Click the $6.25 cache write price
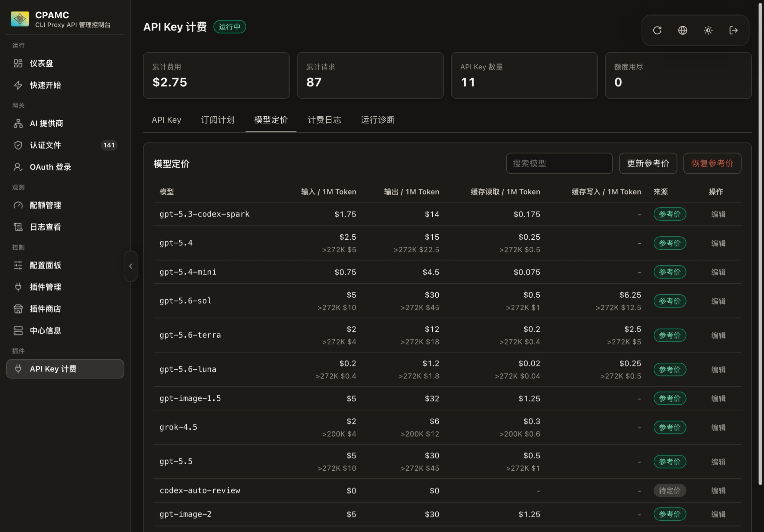 point(630,295)
